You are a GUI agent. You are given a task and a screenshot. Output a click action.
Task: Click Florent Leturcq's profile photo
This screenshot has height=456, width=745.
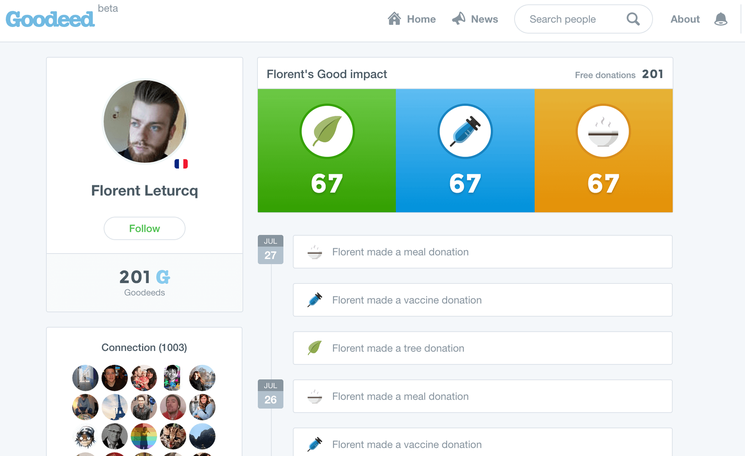[x=145, y=122]
